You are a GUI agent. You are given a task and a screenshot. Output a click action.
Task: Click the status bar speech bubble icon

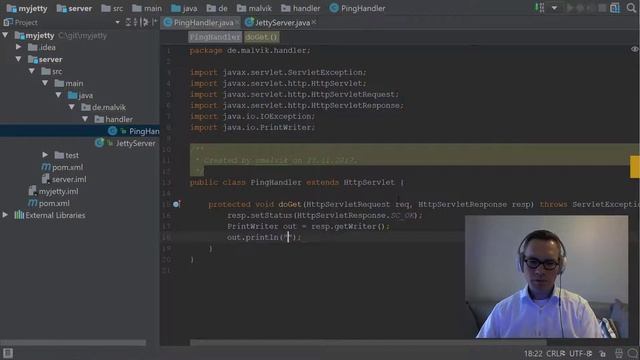point(632,353)
